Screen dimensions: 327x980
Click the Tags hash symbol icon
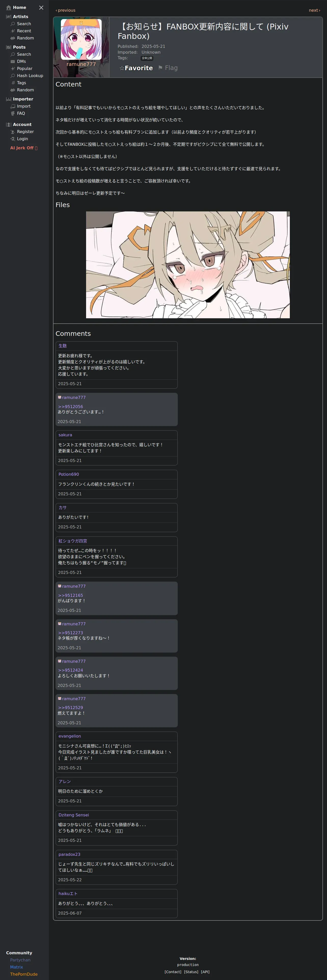(x=13, y=83)
